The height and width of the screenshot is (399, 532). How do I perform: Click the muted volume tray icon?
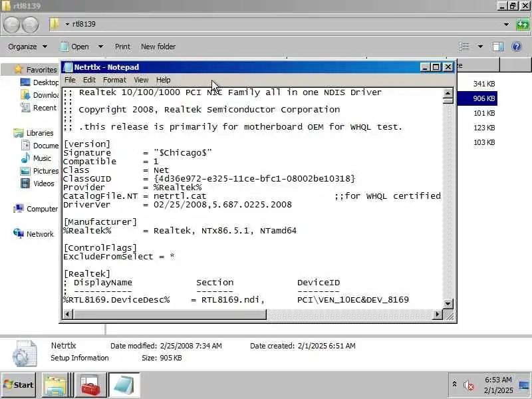pyautogui.click(x=469, y=385)
